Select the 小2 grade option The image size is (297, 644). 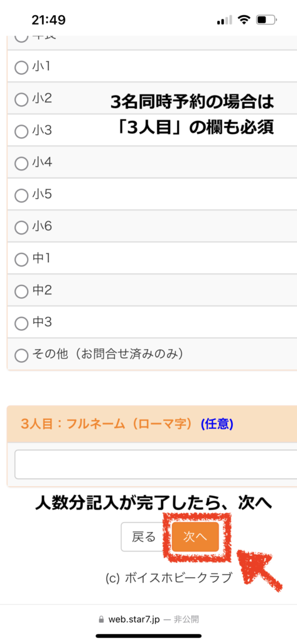(x=21, y=99)
